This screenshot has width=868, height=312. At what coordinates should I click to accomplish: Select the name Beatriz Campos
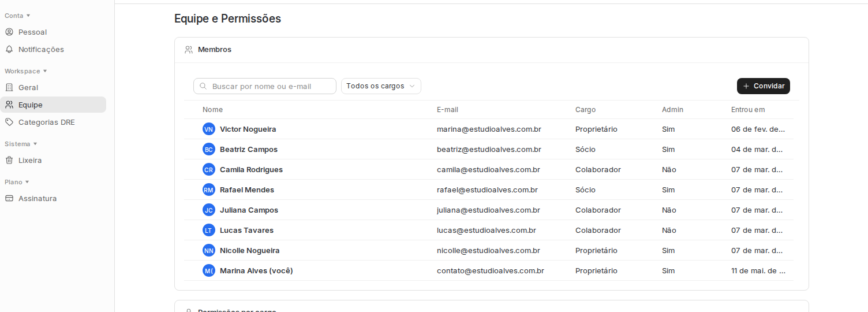tap(249, 149)
